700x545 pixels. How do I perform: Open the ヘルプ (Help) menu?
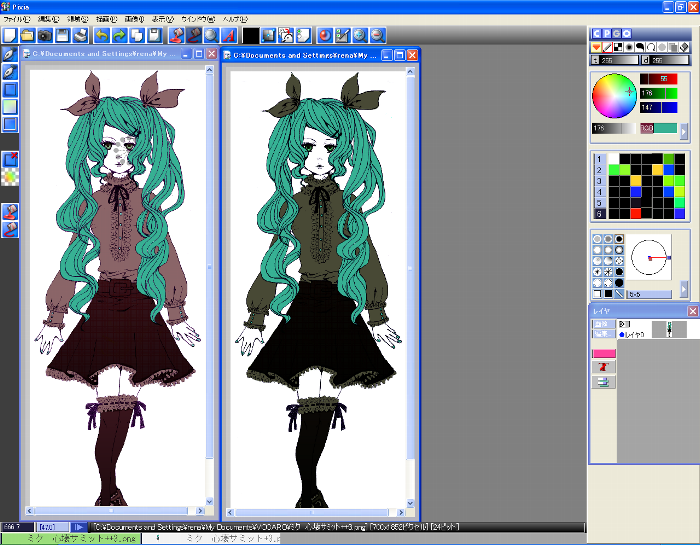(x=235, y=19)
